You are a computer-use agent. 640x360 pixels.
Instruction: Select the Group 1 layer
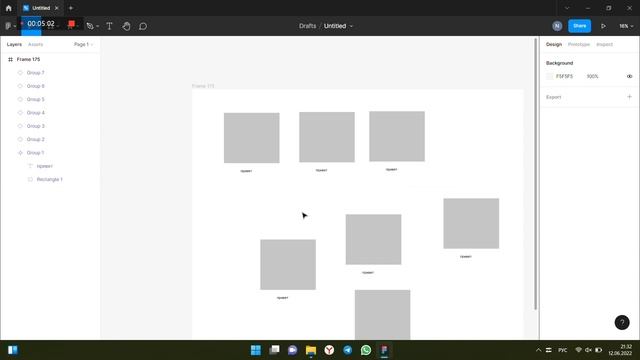(36, 153)
